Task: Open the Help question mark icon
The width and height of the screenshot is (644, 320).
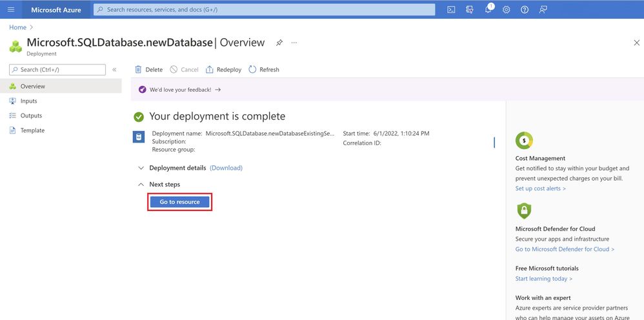Action: [525, 10]
